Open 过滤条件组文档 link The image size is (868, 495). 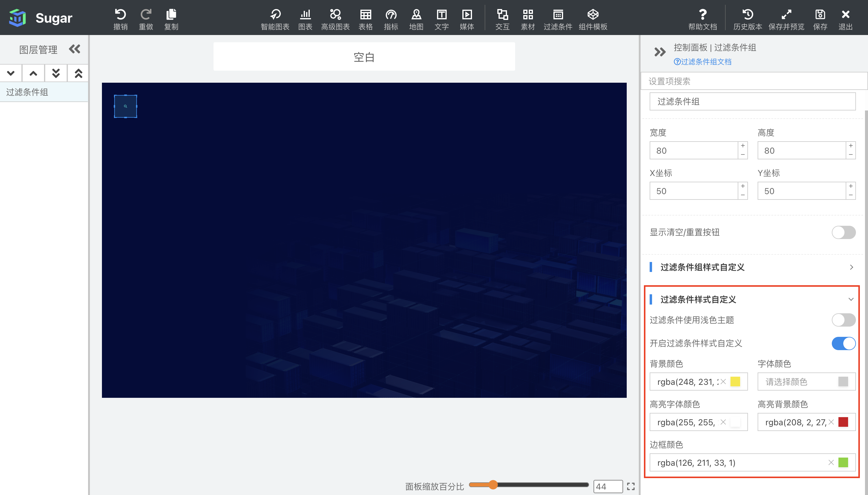(702, 62)
